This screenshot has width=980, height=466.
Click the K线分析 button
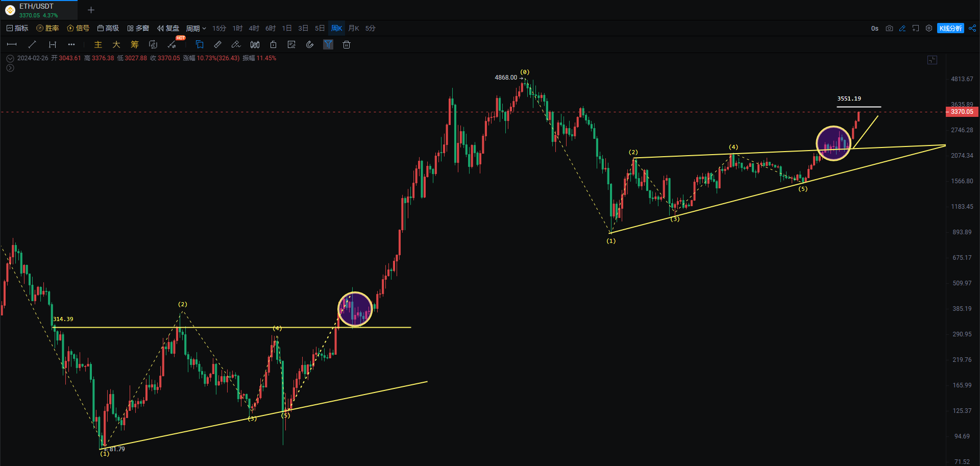950,28
